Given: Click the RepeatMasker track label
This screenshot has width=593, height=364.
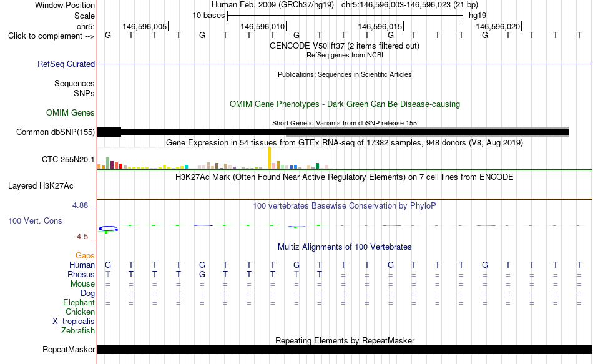Looking at the screenshot, I should [x=69, y=349].
